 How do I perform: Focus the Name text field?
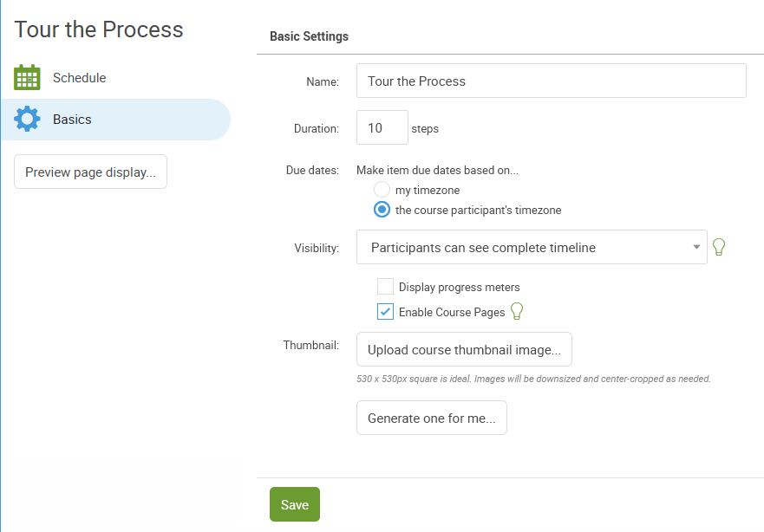pos(551,81)
